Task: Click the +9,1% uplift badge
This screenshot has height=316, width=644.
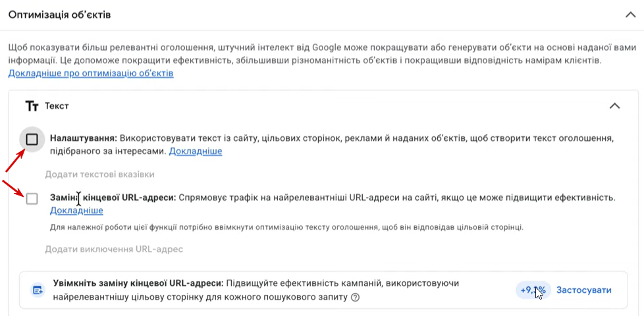Action: 533,290
